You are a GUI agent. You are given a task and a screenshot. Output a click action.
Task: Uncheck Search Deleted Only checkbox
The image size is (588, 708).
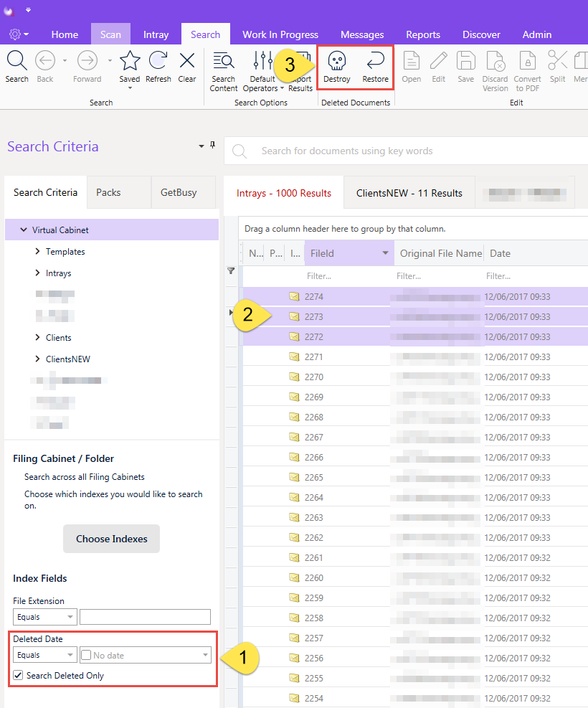pyautogui.click(x=18, y=675)
